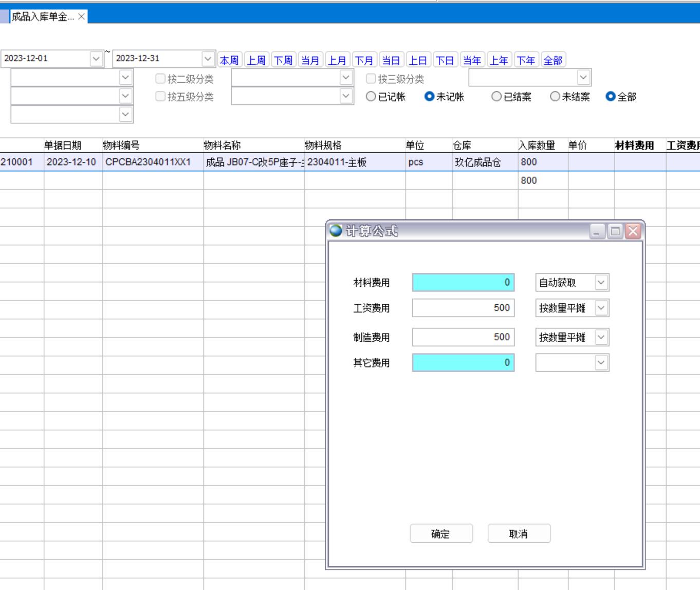Close the 成品入库单 tab with X icon

[x=81, y=16]
